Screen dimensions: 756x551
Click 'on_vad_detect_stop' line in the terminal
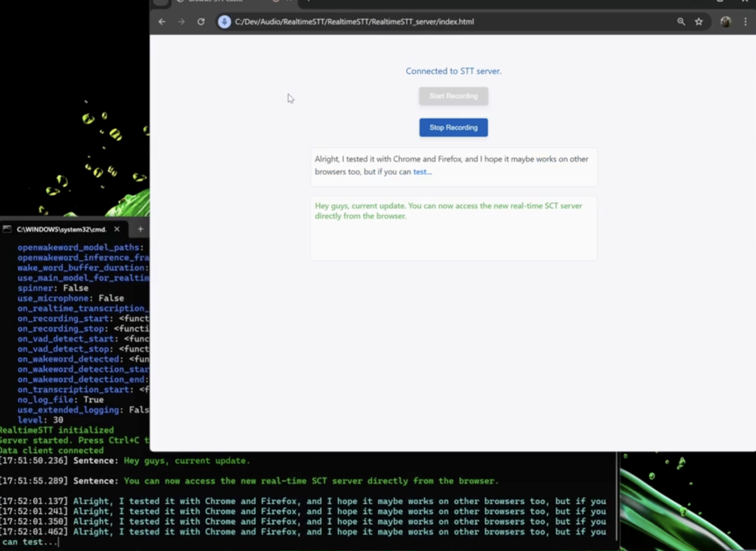(83, 349)
